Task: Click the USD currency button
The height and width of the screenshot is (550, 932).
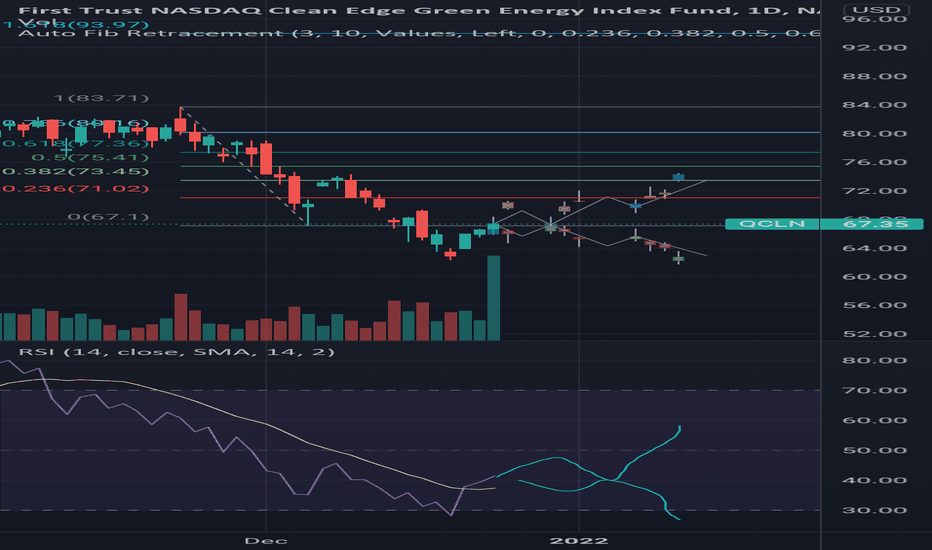Action: click(x=876, y=10)
